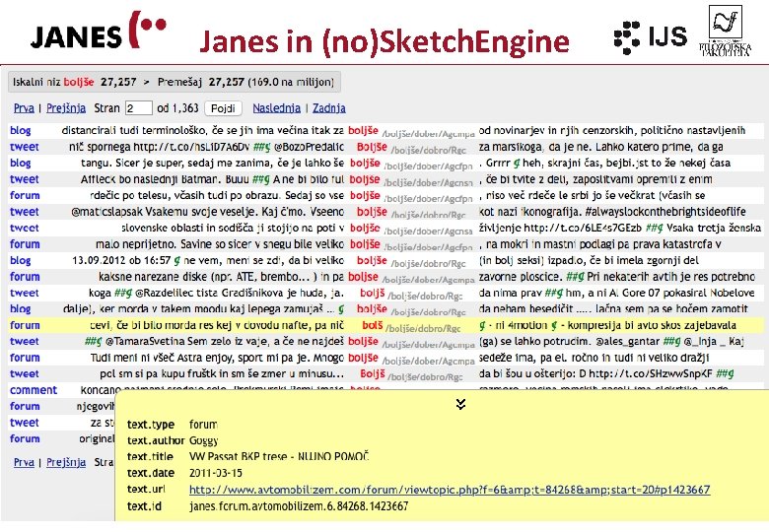Click right context 'zavorne ploscice' text
Screen dimensions: 769x532
coord(520,277)
